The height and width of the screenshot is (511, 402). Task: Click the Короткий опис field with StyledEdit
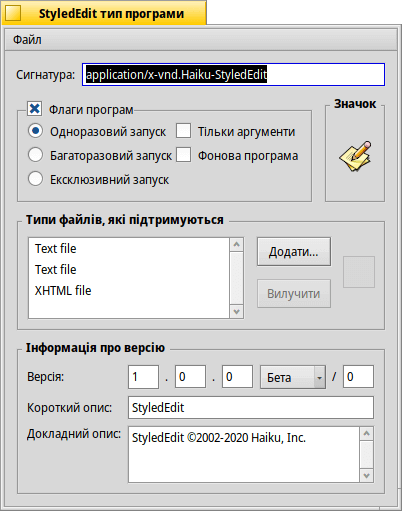pyautogui.click(x=251, y=407)
